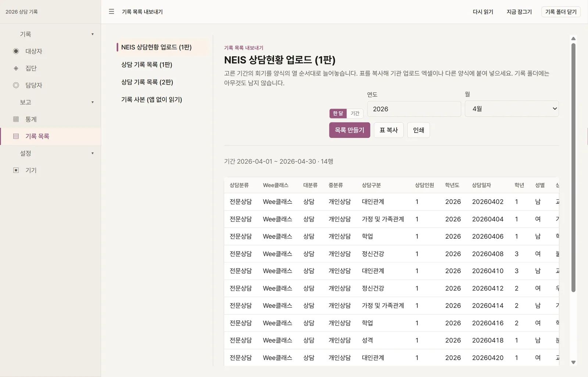Image resolution: width=588 pixels, height=377 pixels.
Task: Click the 학년 column header
Action: (x=519, y=185)
